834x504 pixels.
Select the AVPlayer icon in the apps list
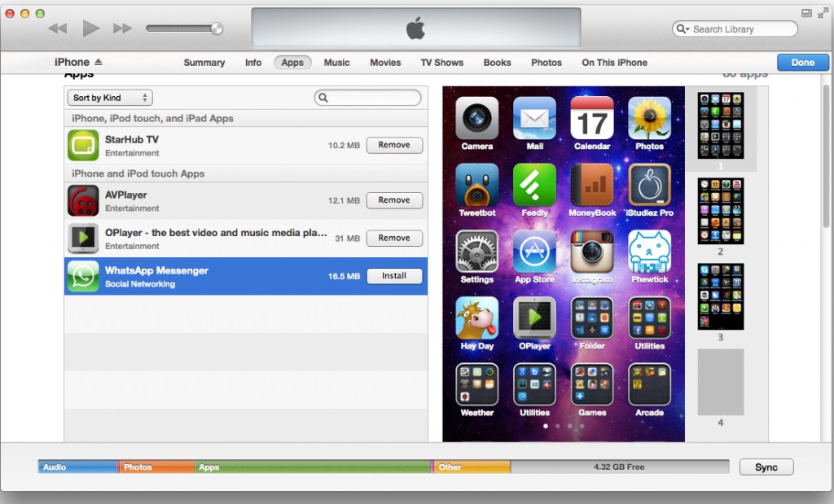tap(82, 200)
